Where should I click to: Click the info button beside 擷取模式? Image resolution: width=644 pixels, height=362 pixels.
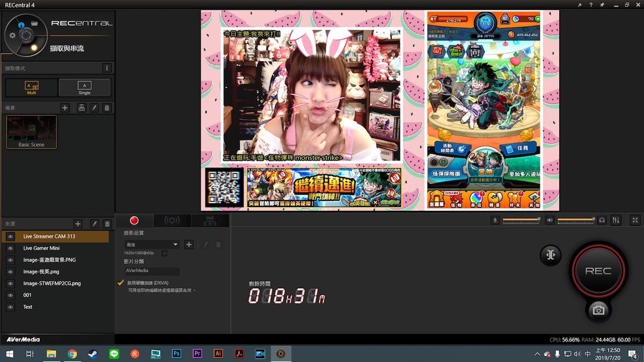coord(107,68)
